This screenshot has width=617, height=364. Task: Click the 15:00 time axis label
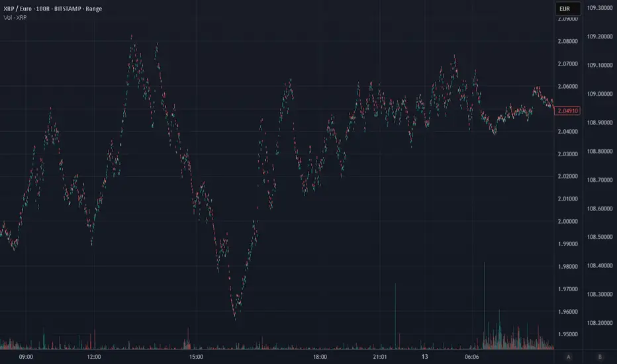196,357
